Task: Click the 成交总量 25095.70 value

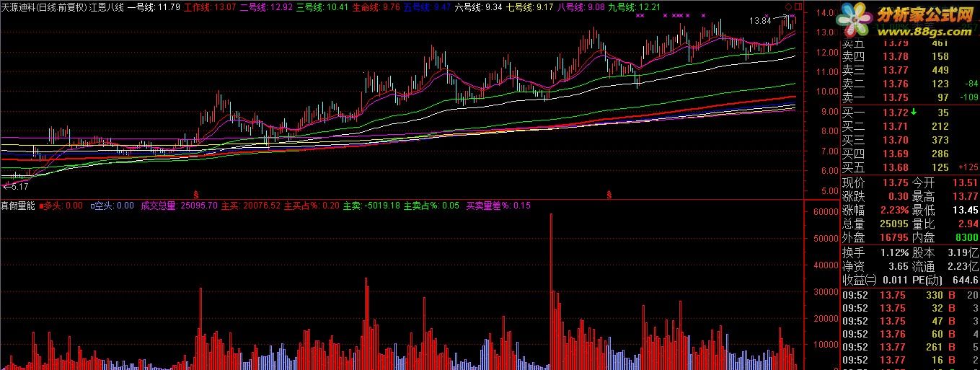Action: [179, 206]
